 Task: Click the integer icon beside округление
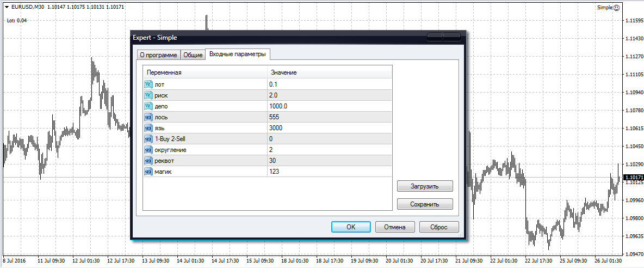[148, 150]
